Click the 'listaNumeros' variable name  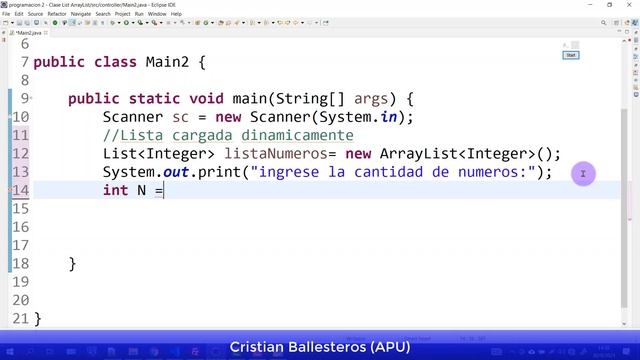tap(276, 154)
